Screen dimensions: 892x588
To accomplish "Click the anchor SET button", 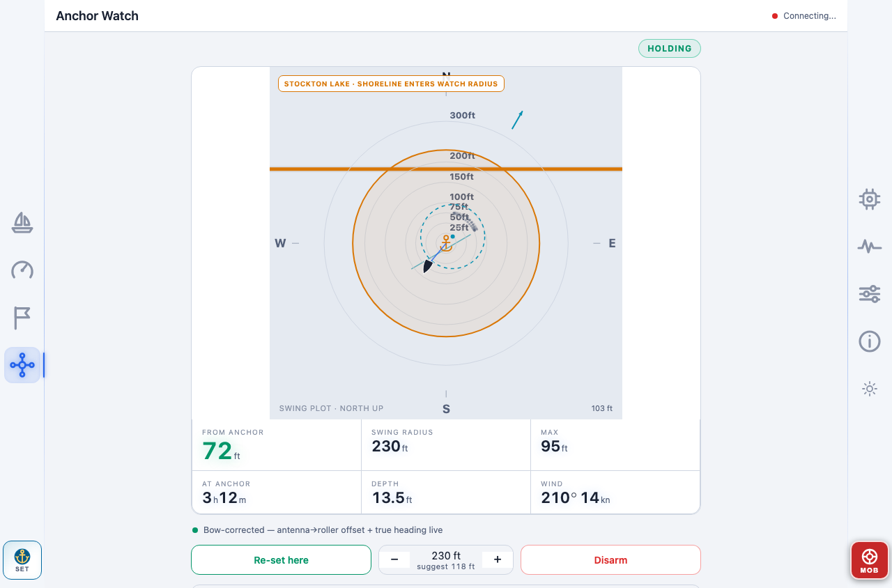I will [22, 560].
